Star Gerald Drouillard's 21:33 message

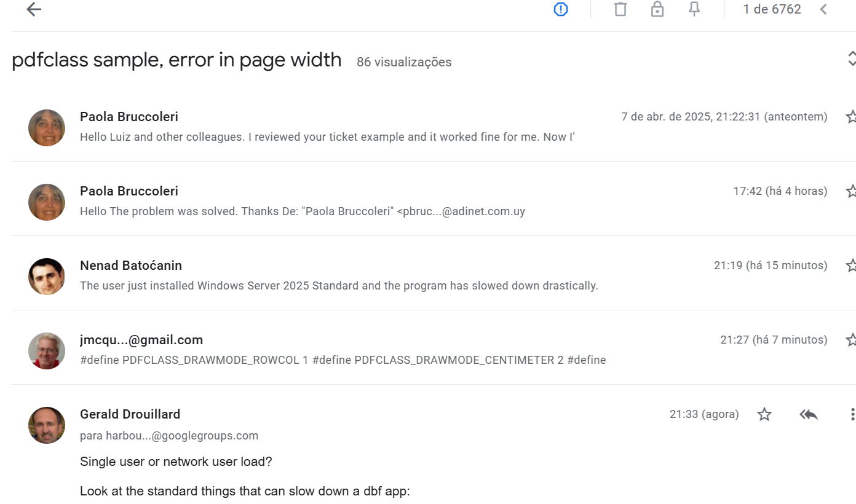[x=764, y=415]
